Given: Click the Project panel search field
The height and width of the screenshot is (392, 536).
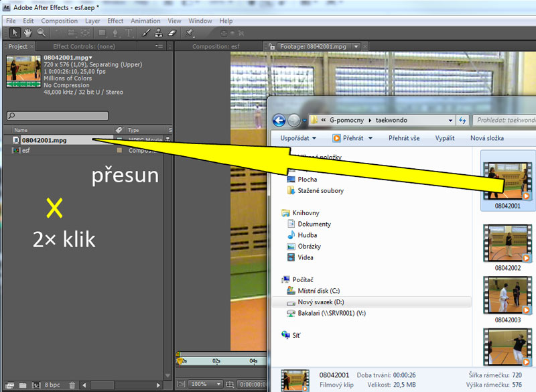Looking at the screenshot, I should click(x=58, y=116).
